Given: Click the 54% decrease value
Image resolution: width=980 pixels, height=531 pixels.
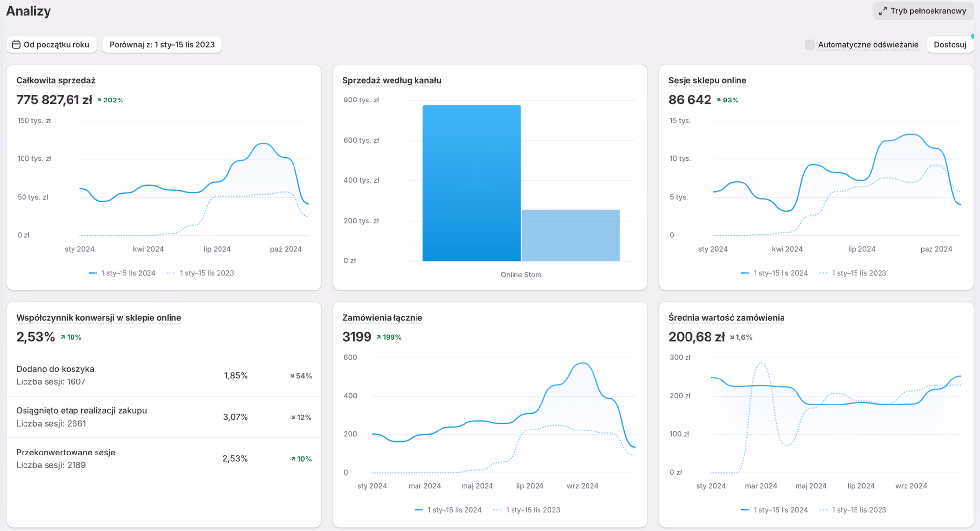Looking at the screenshot, I should click(300, 376).
